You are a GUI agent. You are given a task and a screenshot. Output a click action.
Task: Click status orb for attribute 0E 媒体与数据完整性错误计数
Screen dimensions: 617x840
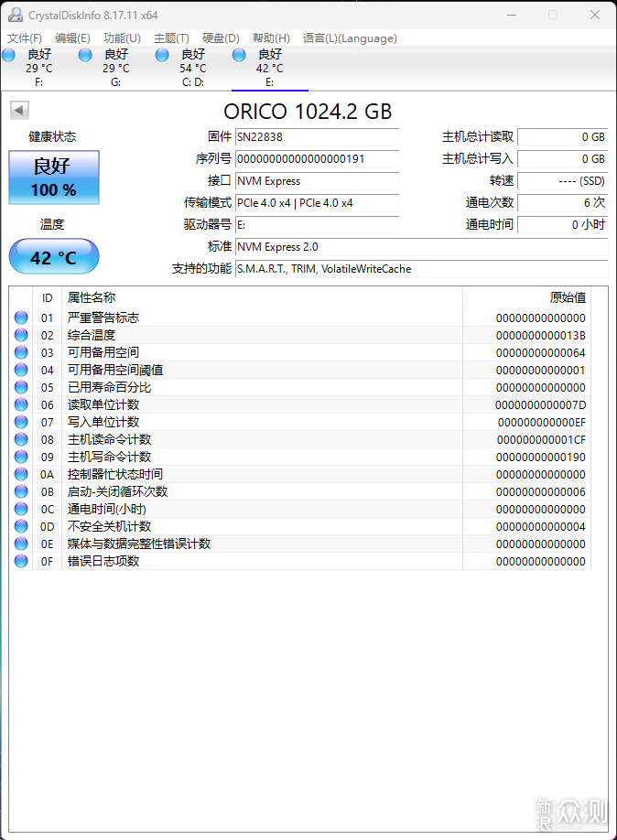pyautogui.click(x=21, y=544)
